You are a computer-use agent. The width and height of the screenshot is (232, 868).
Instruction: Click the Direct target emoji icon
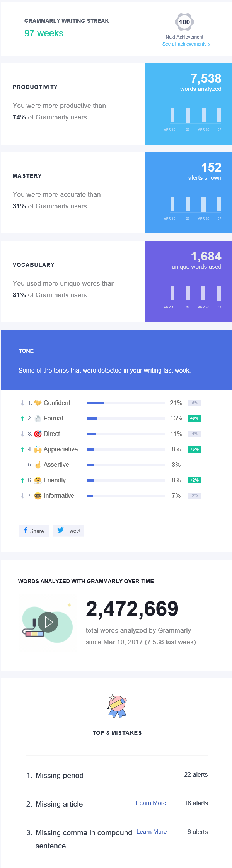click(38, 434)
